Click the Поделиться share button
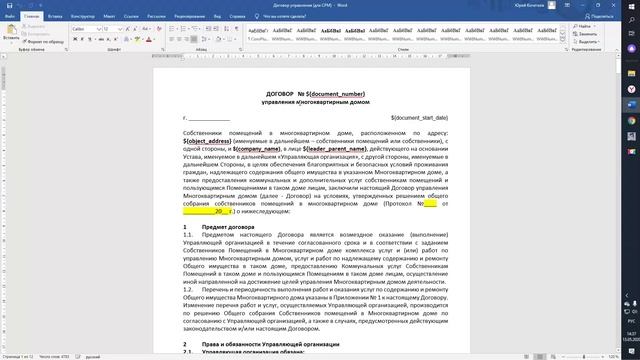The height and width of the screenshot is (360, 640). (599, 16)
